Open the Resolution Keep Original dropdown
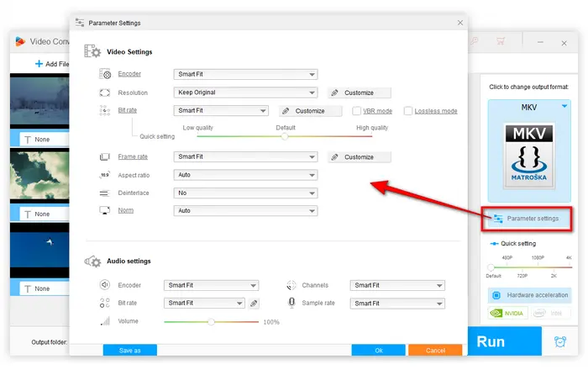588x370 pixels. (245, 92)
